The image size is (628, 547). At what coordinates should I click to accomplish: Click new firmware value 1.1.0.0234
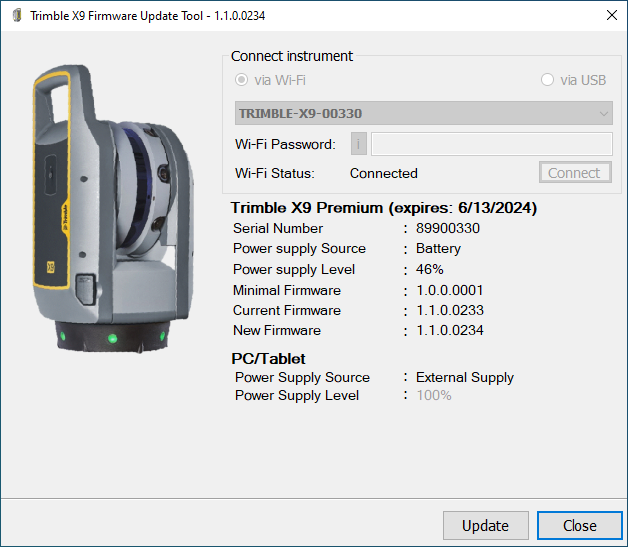click(x=450, y=330)
